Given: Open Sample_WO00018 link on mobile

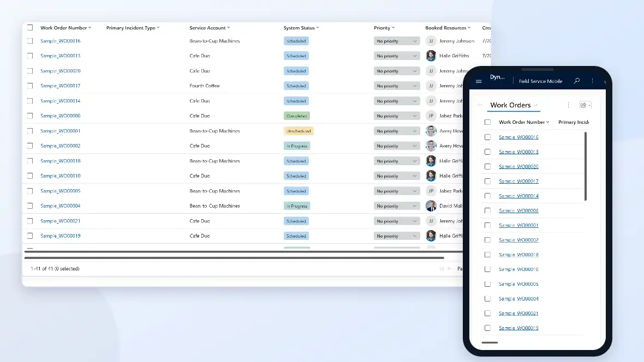Looking at the screenshot, I should click(x=518, y=255).
